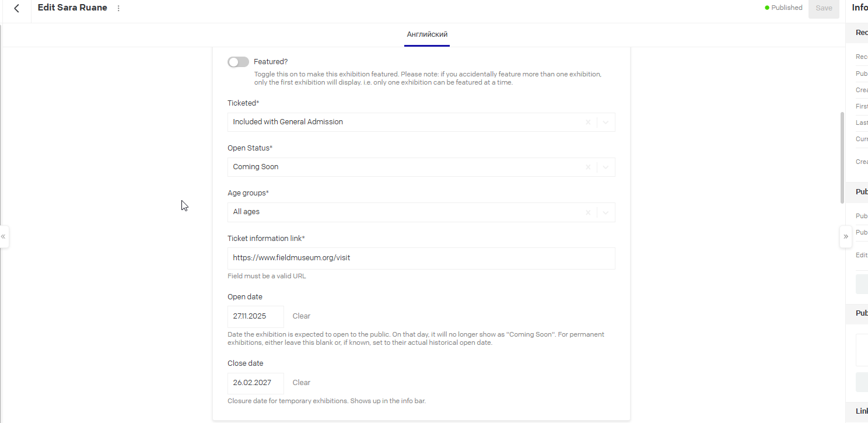Click the Ticket information link field
868x423 pixels.
click(x=421, y=258)
